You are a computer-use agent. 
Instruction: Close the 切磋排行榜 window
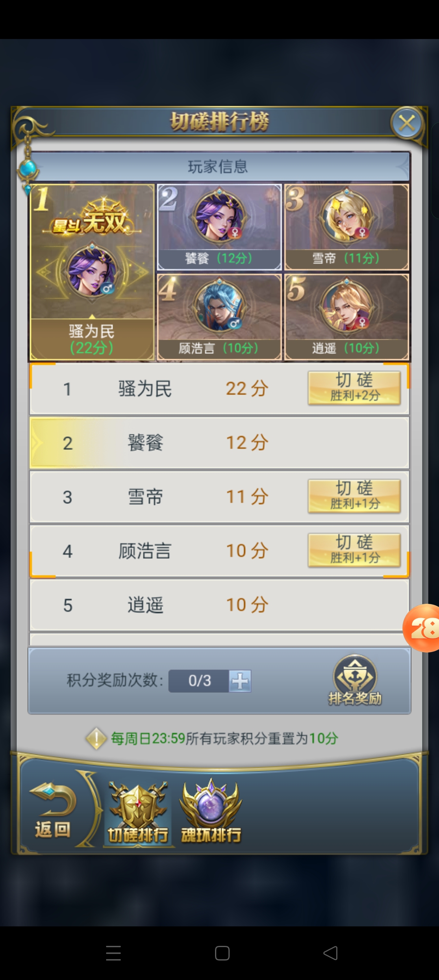click(407, 123)
